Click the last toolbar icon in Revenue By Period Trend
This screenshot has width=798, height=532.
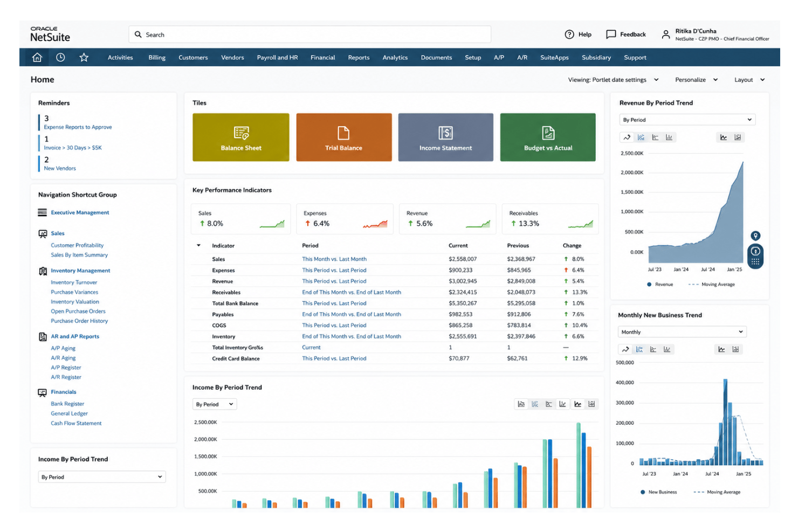(x=738, y=137)
